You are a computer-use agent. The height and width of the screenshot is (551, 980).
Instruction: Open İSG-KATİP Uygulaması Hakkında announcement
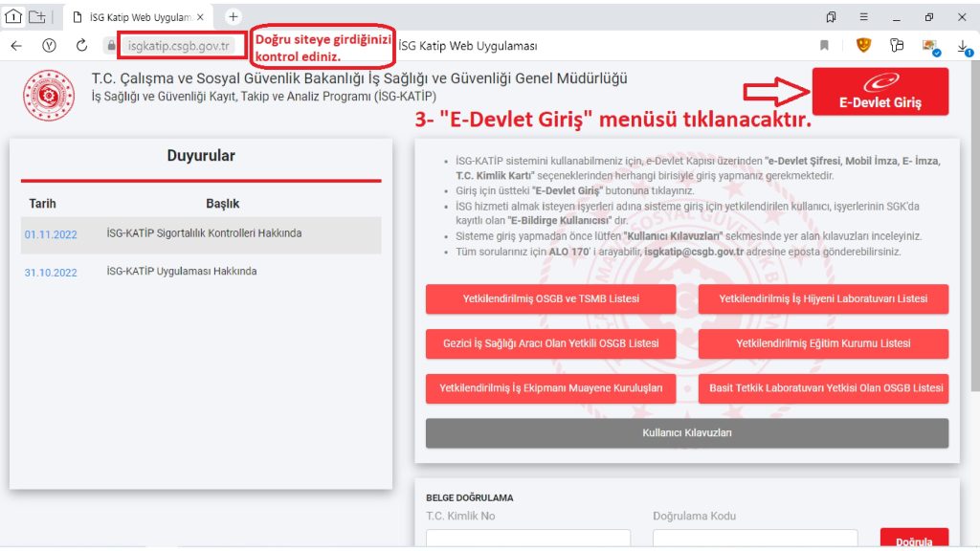click(x=182, y=272)
